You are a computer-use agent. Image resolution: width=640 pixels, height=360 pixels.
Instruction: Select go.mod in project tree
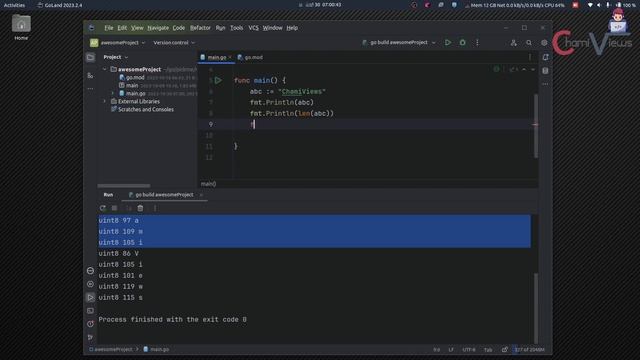[135, 78]
